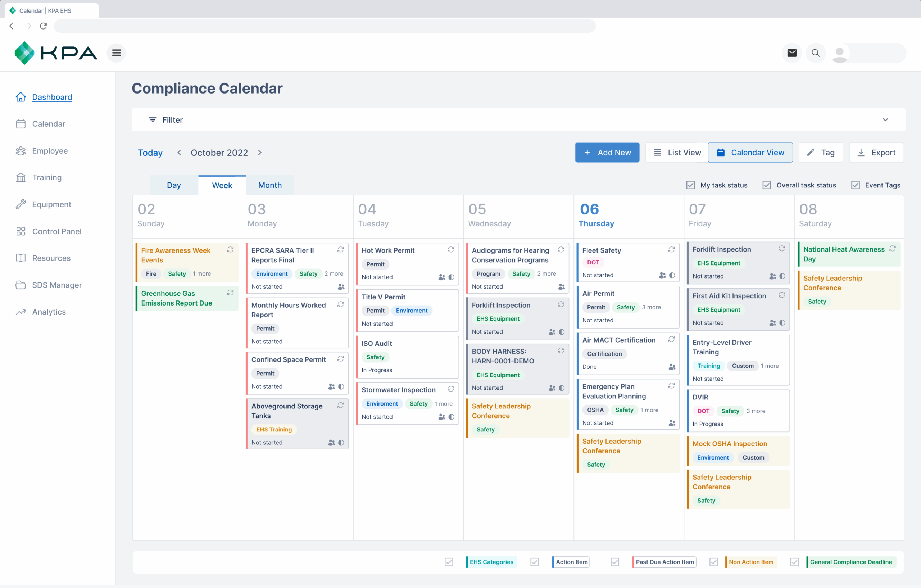Select the Training sidebar icon
The height and width of the screenshot is (588, 921).
pyautogui.click(x=21, y=177)
